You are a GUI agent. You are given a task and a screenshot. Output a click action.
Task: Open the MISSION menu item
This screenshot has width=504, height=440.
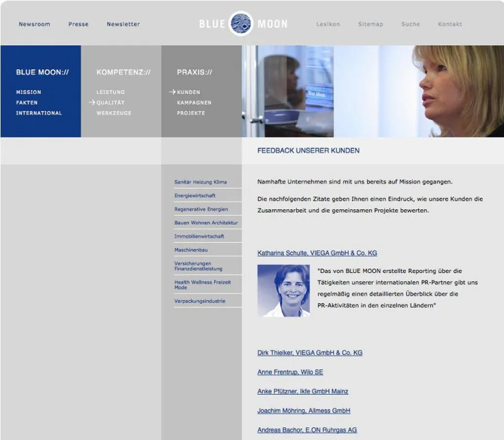[x=29, y=92]
